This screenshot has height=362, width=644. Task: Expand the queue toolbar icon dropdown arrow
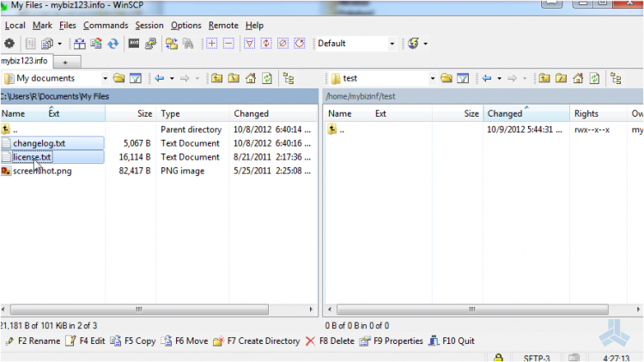tap(60, 43)
